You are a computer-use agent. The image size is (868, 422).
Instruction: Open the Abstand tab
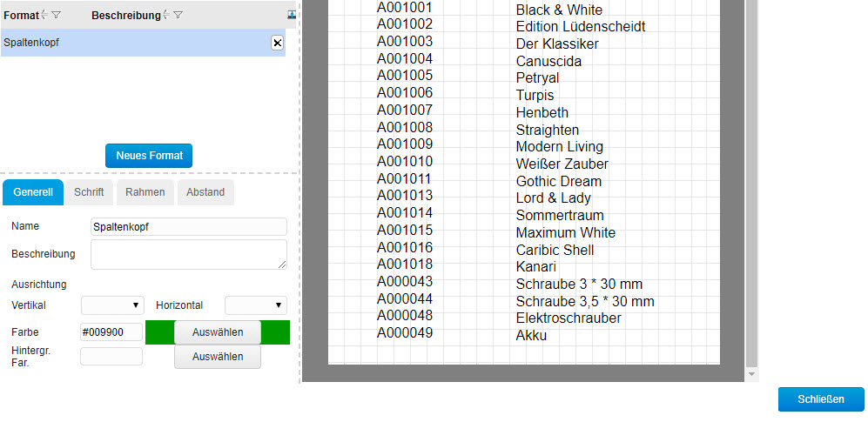[x=205, y=192]
